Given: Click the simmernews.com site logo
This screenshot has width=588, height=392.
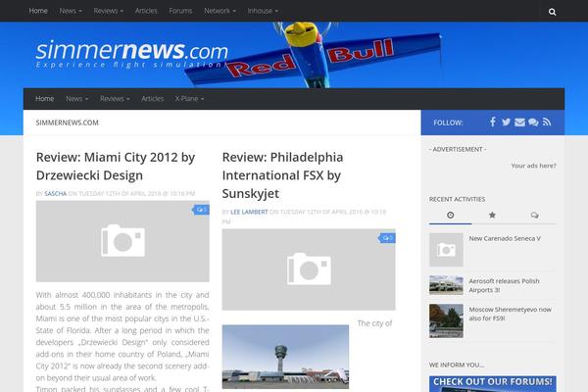Looking at the screenshot, I should [x=131, y=54].
